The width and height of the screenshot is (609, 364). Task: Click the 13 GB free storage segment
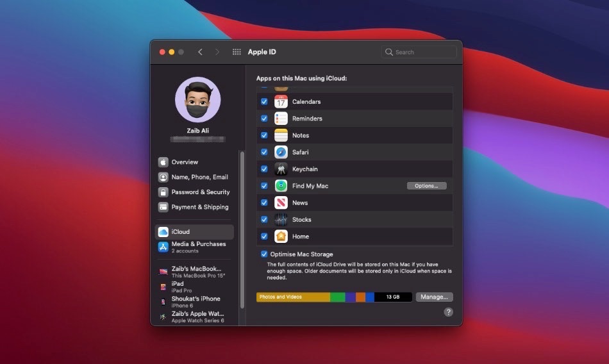point(393,297)
